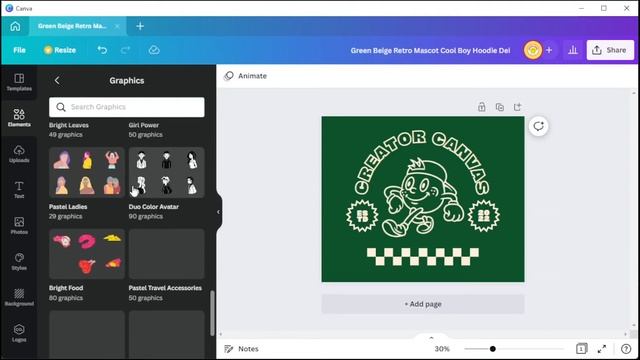
Task: Click the Resize button
Action: [60, 50]
